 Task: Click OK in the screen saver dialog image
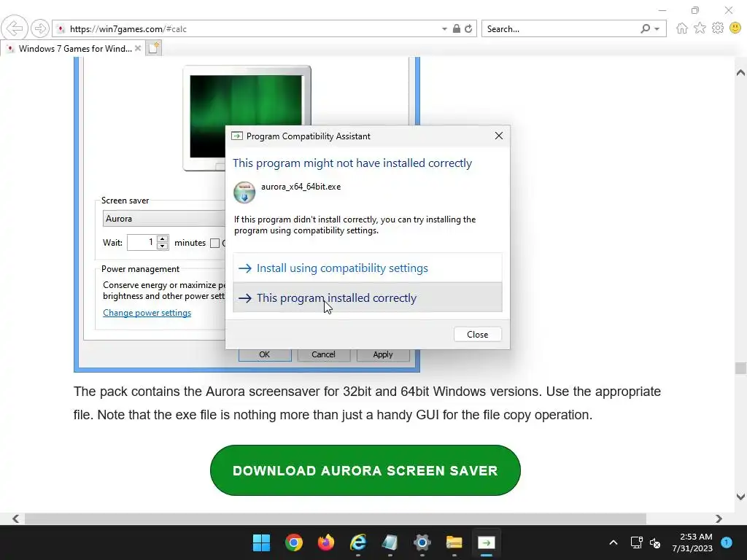(265, 355)
